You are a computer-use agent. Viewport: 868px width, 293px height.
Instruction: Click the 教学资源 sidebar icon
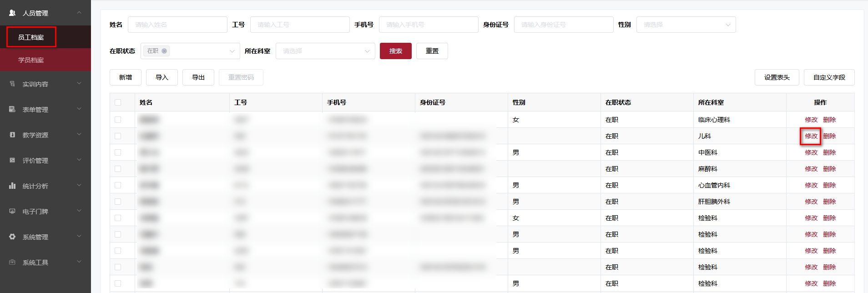point(12,135)
